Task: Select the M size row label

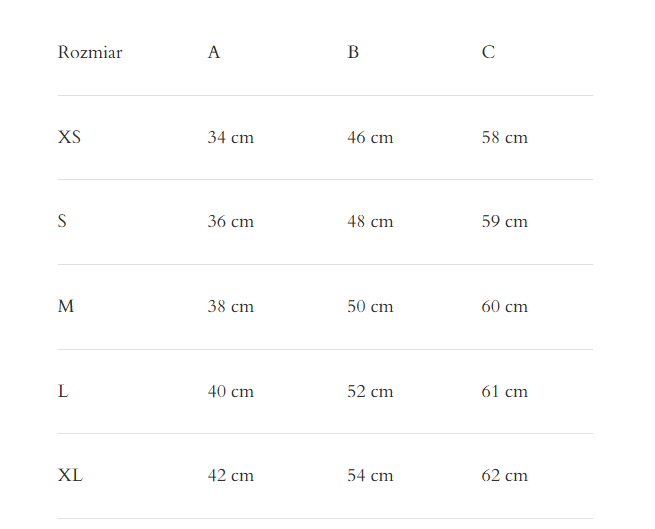Action: [66, 306]
